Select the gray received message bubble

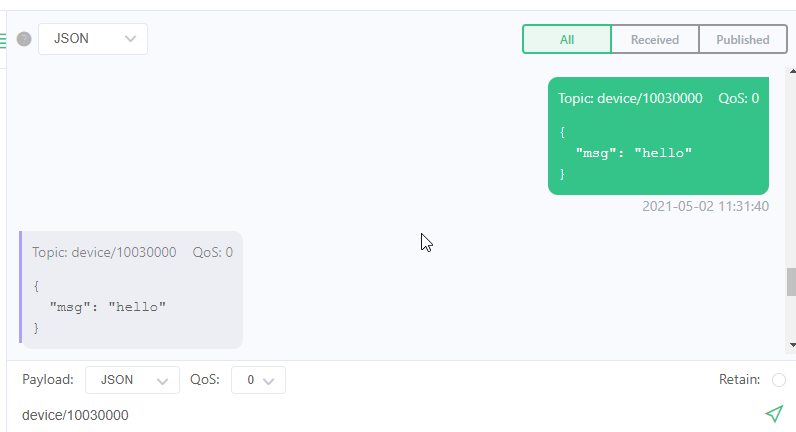point(131,290)
